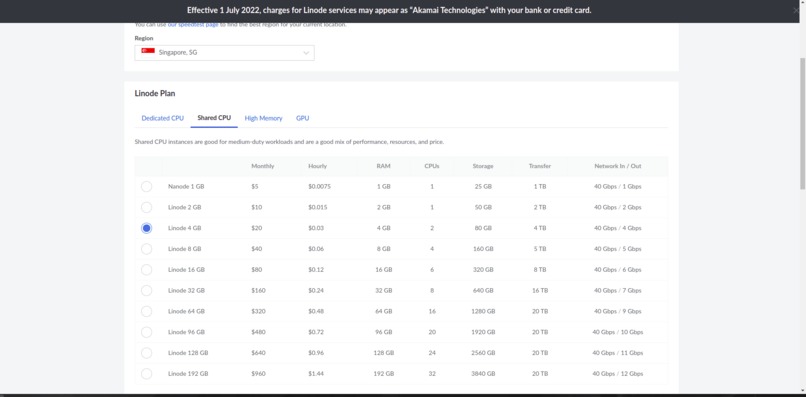Click the 3840 GB storage value

click(483, 374)
